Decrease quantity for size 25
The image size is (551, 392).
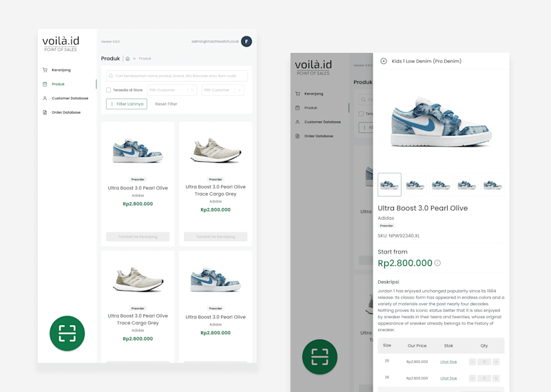coord(472,362)
